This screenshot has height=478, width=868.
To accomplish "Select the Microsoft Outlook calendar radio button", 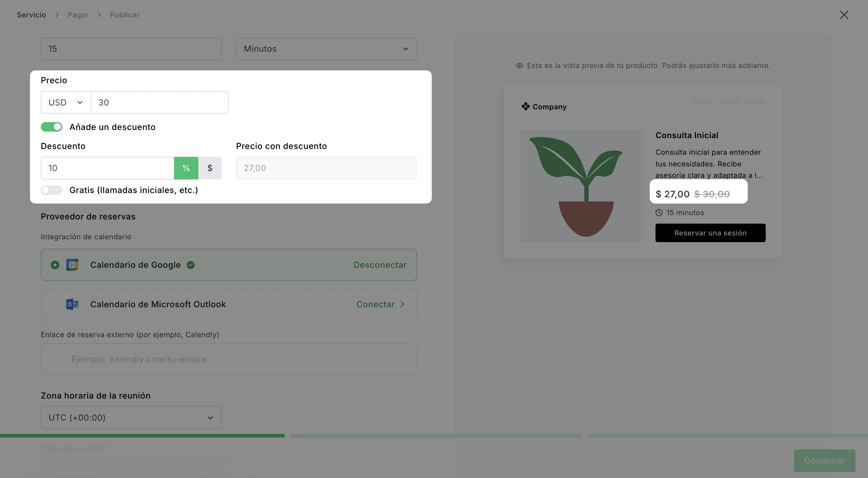I will [55, 305].
